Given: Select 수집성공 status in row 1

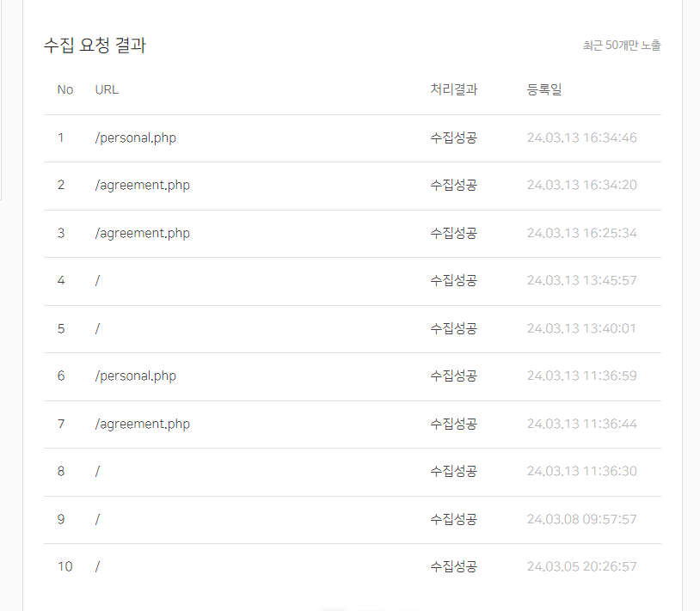Looking at the screenshot, I should pos(453,137).
